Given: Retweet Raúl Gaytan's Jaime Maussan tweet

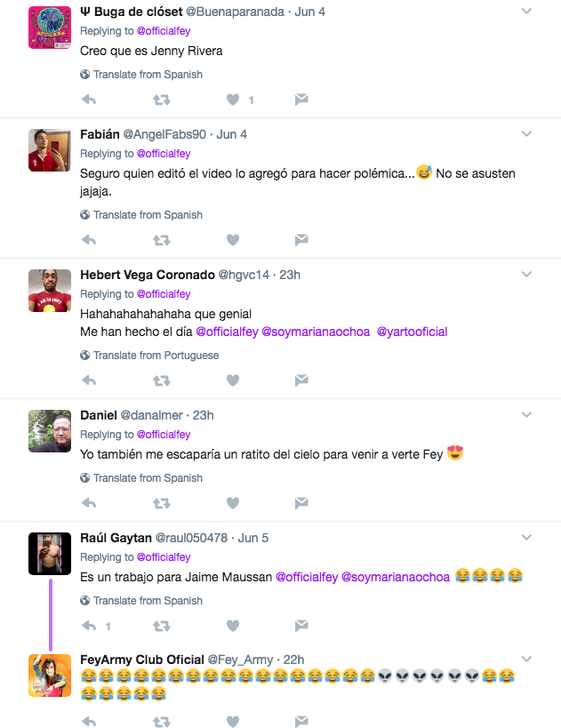Looking at the screenshot, I should click(x=161, y=626).
